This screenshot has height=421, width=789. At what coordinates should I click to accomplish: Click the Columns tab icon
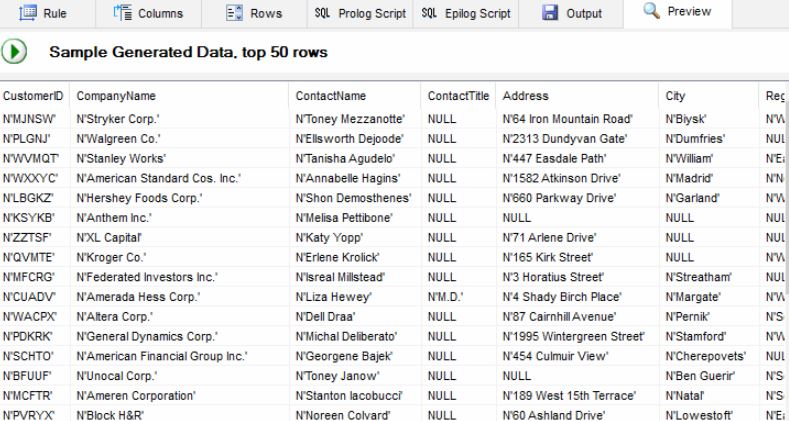point(123,13)
